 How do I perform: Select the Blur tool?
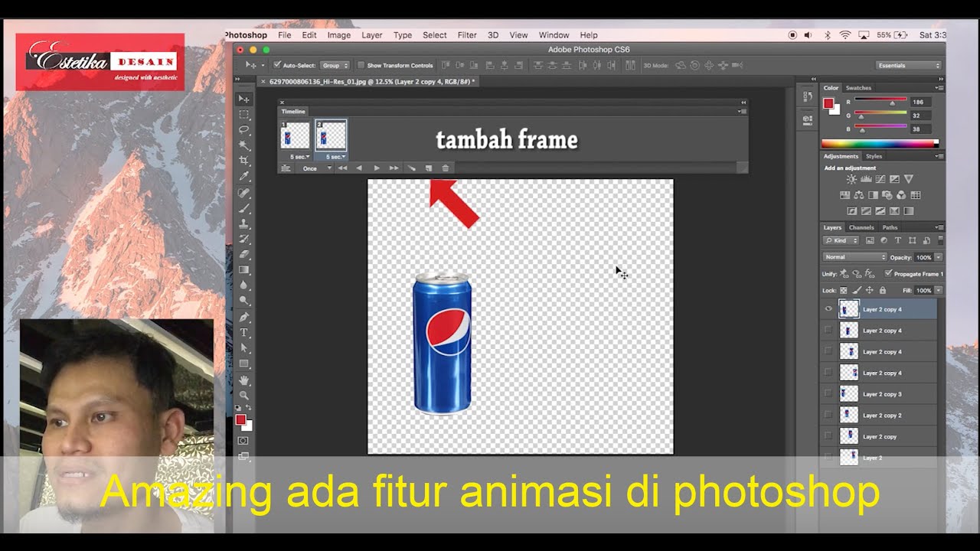coord(244,285)
